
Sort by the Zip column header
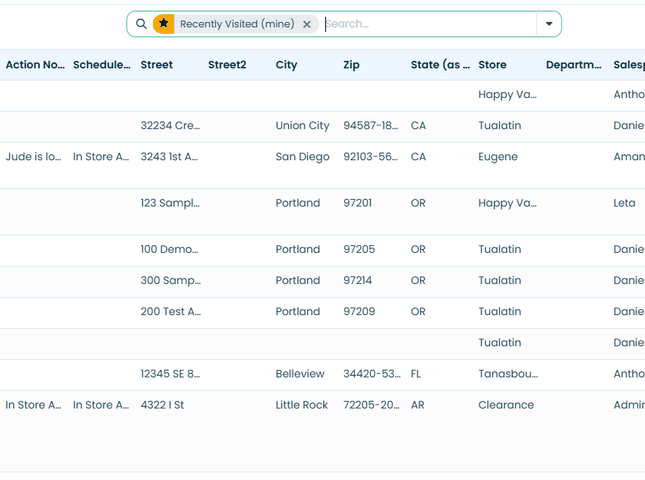pyautogui.click(x=351, y=65)
